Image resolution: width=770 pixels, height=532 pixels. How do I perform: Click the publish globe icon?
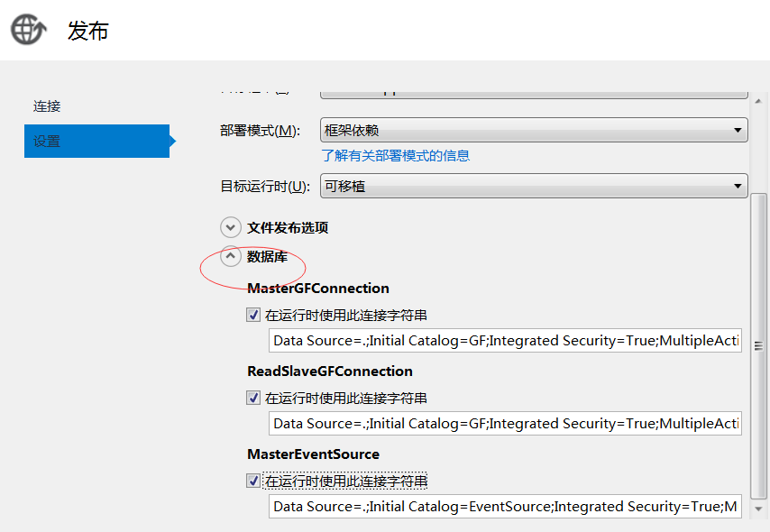pyautogui.click(x=28, y=30)
